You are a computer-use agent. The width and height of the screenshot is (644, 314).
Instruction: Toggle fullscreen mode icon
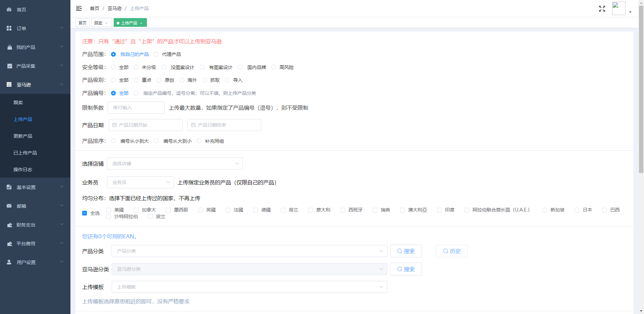point(602,9)
